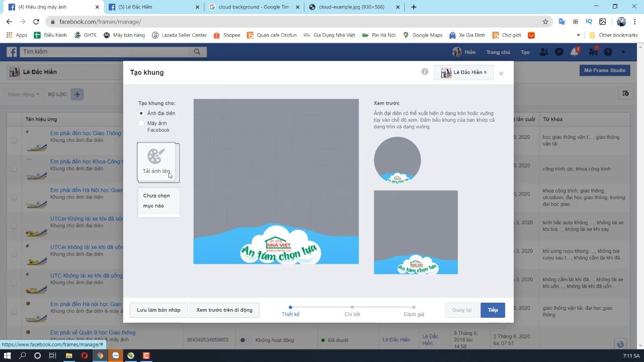The height and width of the screenshot is (362, 644).
Task: Click Tạo in Facebook navbar
Action: tap(525, 52)
